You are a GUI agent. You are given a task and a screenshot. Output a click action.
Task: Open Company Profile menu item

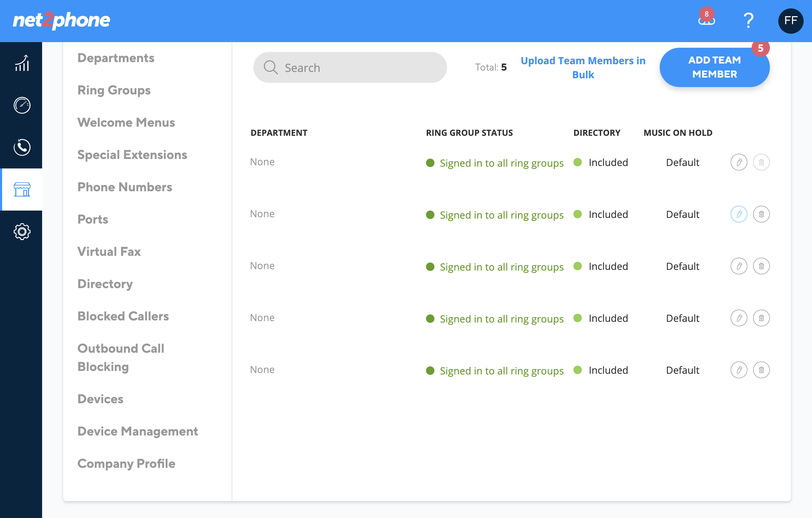tap(126, 464)
